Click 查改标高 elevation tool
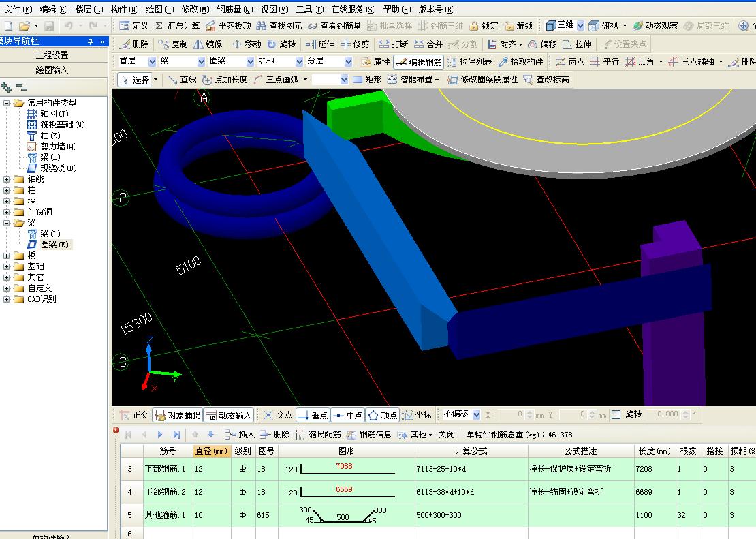The image size is (756, 539). [x=547, y=80]
